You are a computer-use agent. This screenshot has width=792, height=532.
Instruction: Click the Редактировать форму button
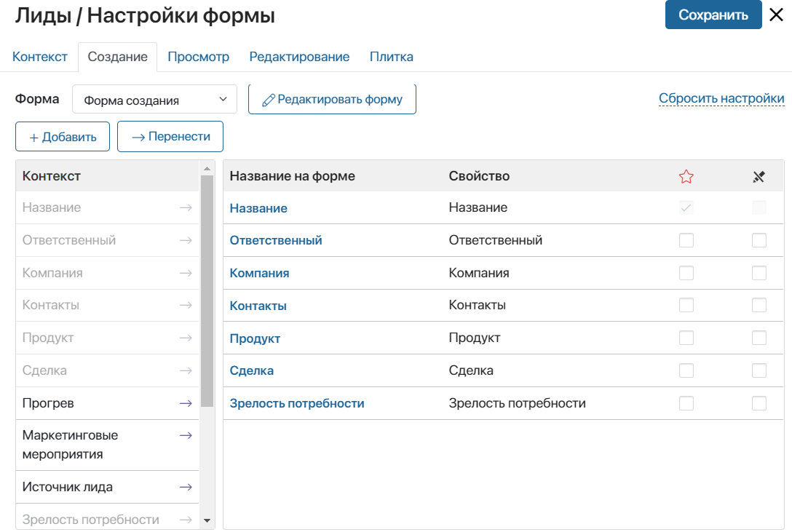click(332, 100)
